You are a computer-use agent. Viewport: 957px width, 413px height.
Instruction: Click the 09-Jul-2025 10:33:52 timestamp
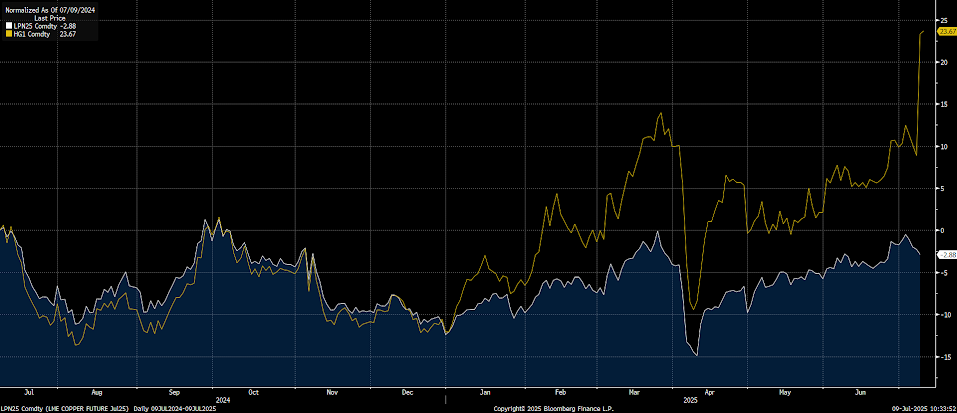925,408
